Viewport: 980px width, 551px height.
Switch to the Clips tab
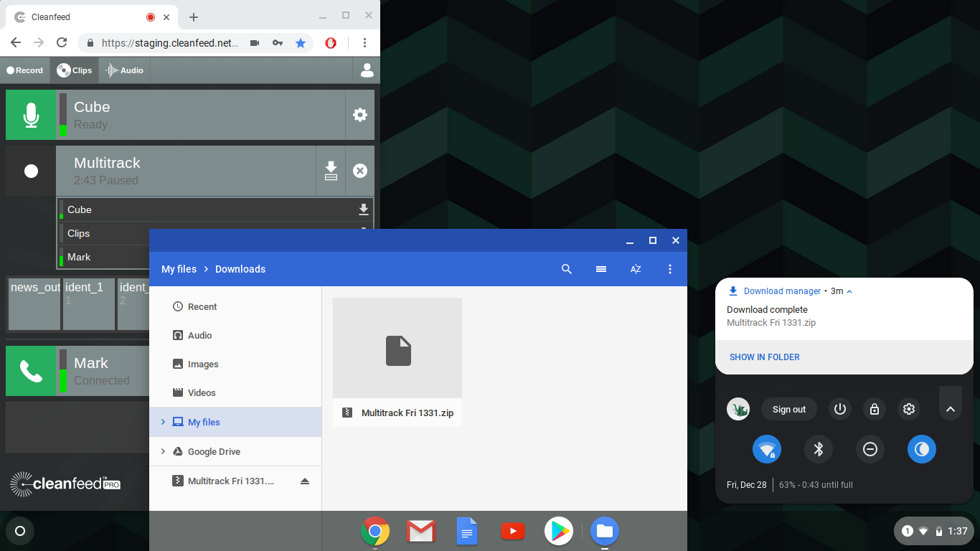click(x=75, y=70)
